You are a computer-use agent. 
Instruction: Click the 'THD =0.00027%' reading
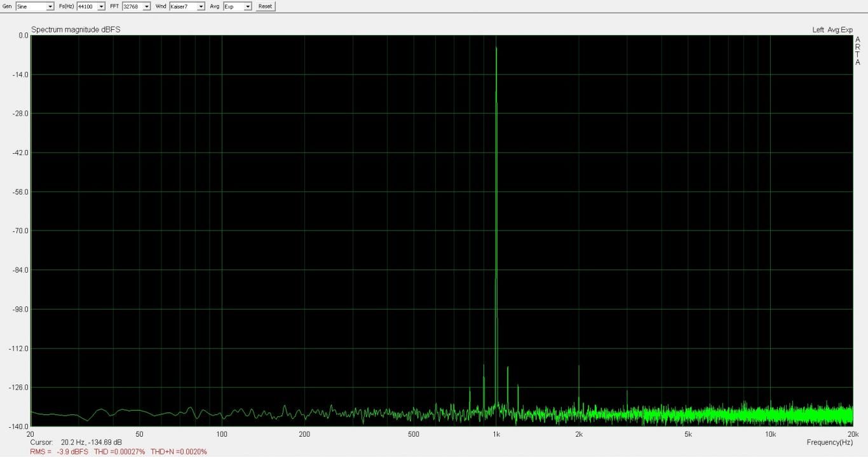(x=119, y=451)
